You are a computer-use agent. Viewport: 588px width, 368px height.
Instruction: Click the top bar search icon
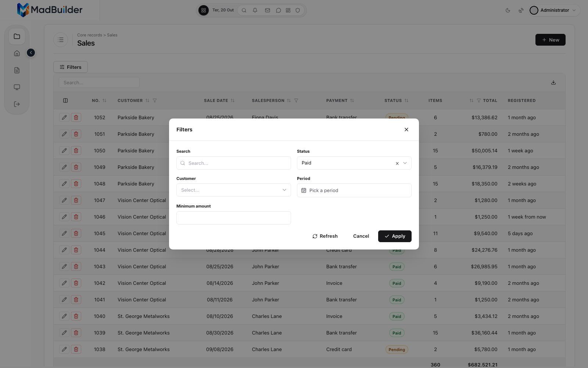244,10
